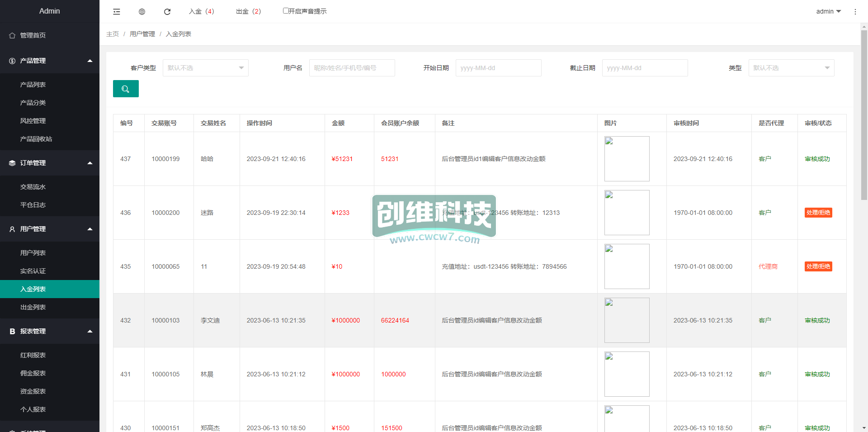
Task: Click 主页 breadcrumb link
Action: tap(113, 34)
